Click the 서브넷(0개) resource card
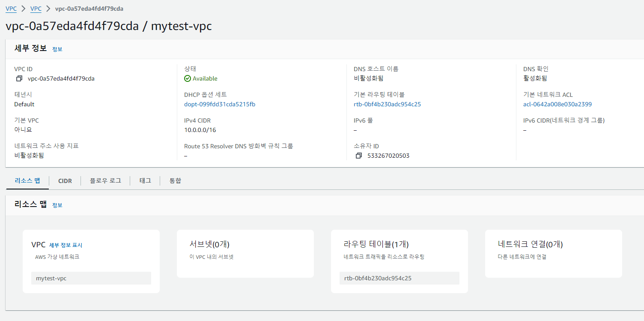The width and height of the screenshot is (644, 321). click(245, 254)
